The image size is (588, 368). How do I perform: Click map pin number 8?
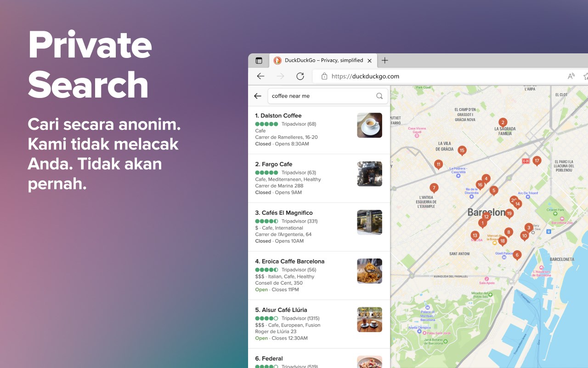click(508, 233)
